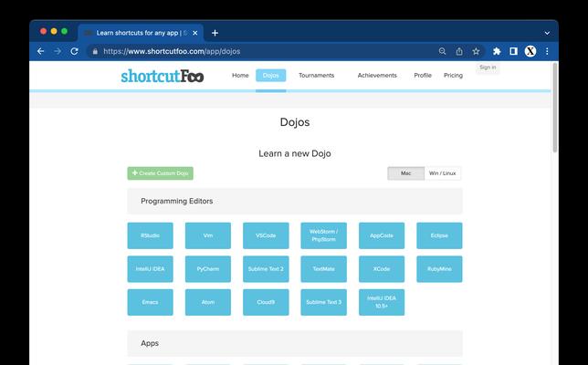Open the PyCharm dojo tile
The image size is (588, 365).
[208, 268]
